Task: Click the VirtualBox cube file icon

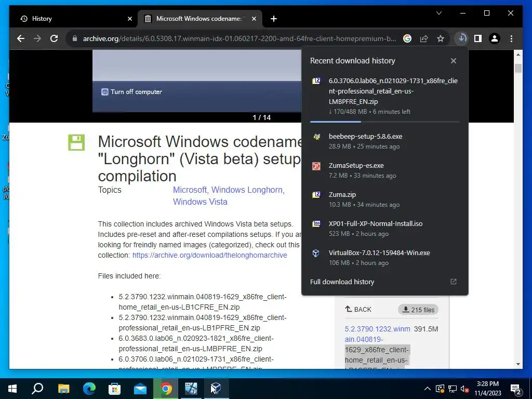Action: tap(316, 253)
